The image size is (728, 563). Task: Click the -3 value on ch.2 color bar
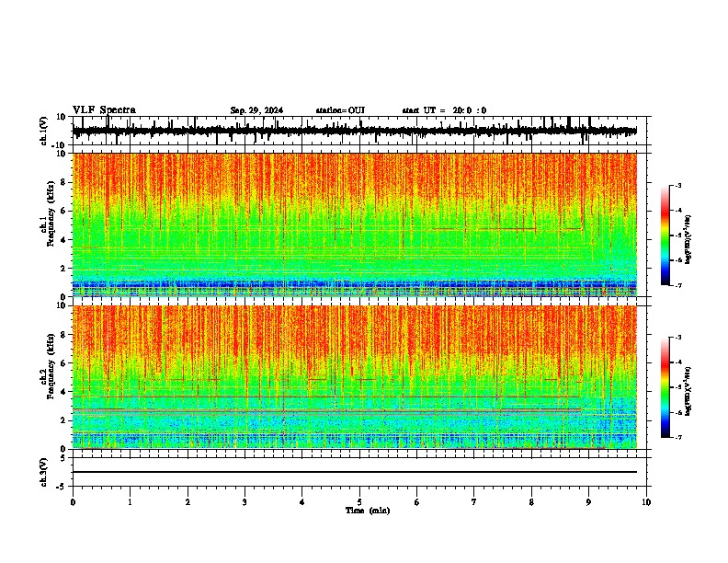tap(678, 338)
